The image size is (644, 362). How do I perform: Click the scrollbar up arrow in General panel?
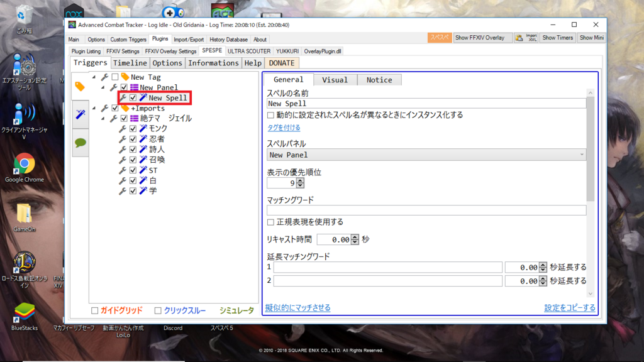point(591,93)
